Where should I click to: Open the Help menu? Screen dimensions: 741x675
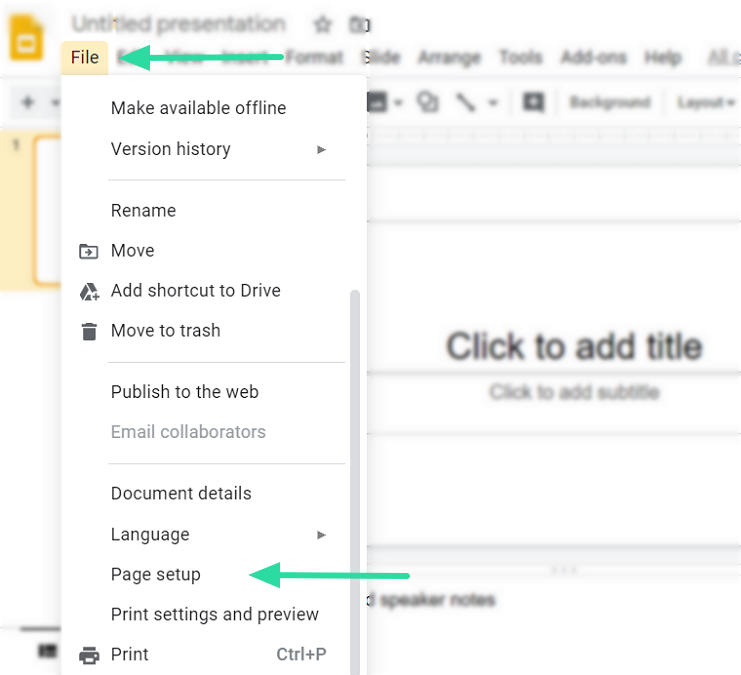click(x=663, y=57)
